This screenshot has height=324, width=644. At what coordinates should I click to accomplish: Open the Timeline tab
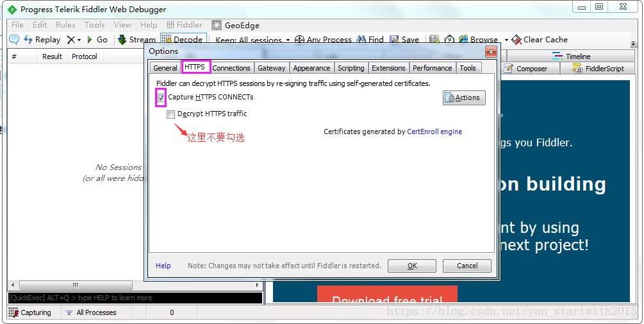click(x=571, y=56)
